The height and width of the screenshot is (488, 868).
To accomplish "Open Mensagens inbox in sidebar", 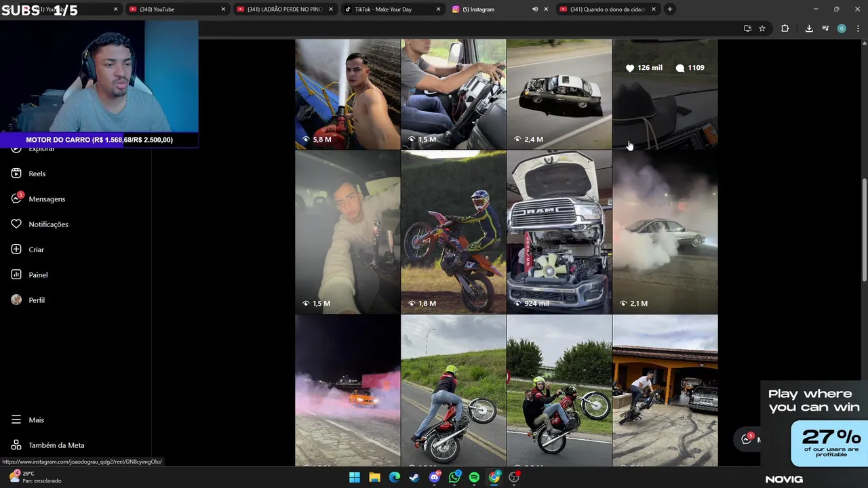I will click(x=38, y=199).
